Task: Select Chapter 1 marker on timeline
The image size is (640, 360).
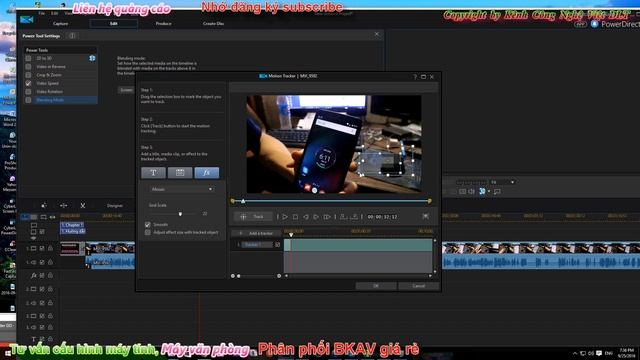Action: click(73, 225)
